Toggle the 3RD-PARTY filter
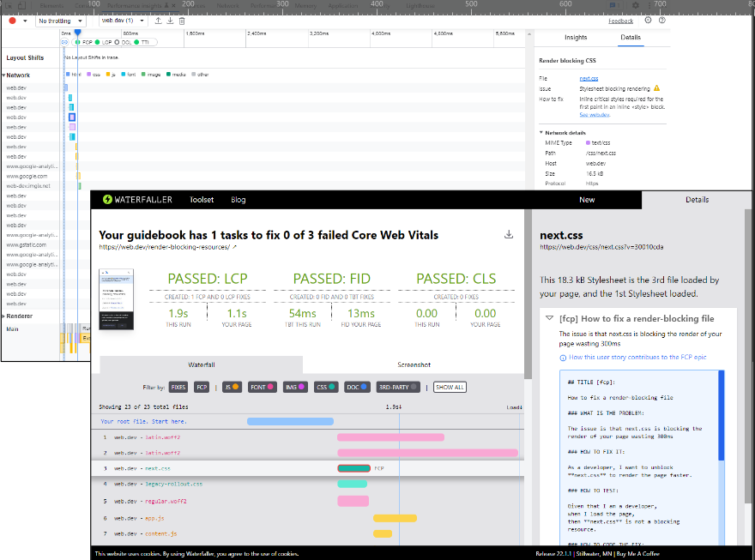Screen dimensions: 755x560 (398, 388)
